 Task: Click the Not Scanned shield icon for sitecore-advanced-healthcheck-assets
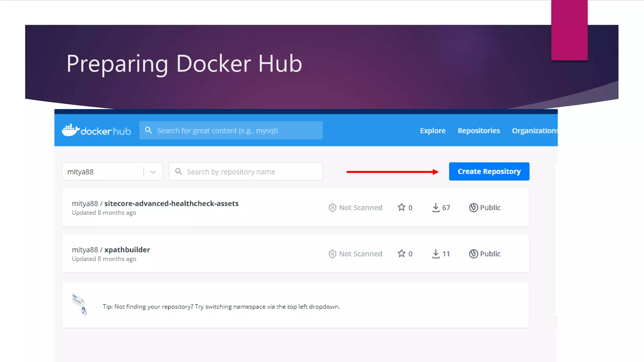(332, 208)
